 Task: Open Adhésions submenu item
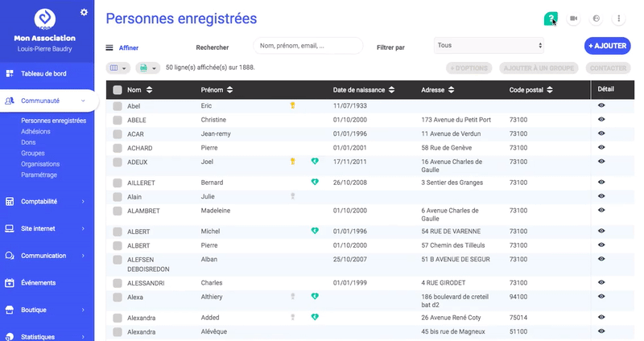click(35, 131)
